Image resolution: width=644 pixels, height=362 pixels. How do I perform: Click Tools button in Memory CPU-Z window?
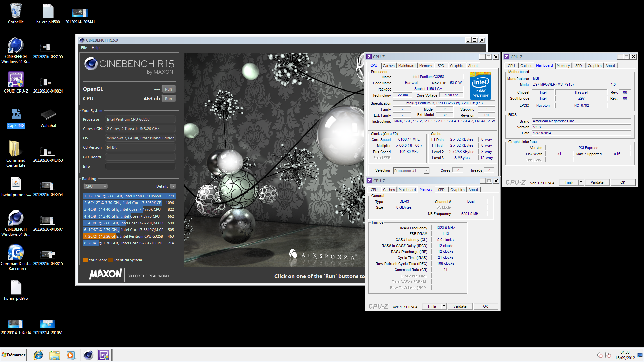[x=432, y=307]
